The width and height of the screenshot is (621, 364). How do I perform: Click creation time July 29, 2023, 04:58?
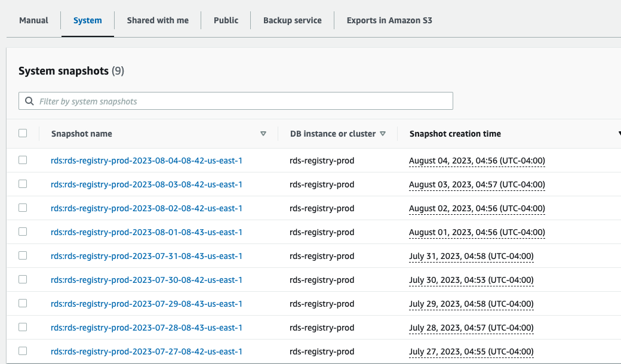471,304
